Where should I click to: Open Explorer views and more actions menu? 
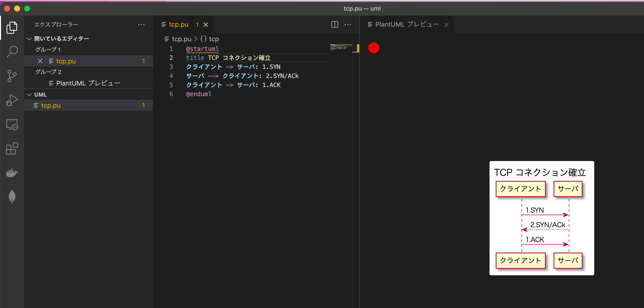click(141, 24)
